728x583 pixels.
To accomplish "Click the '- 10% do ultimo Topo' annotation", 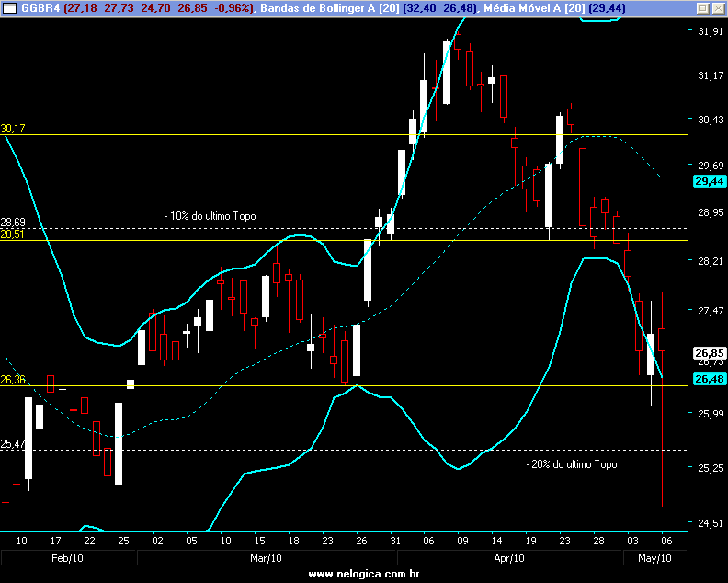I will [x=210, y=216].
